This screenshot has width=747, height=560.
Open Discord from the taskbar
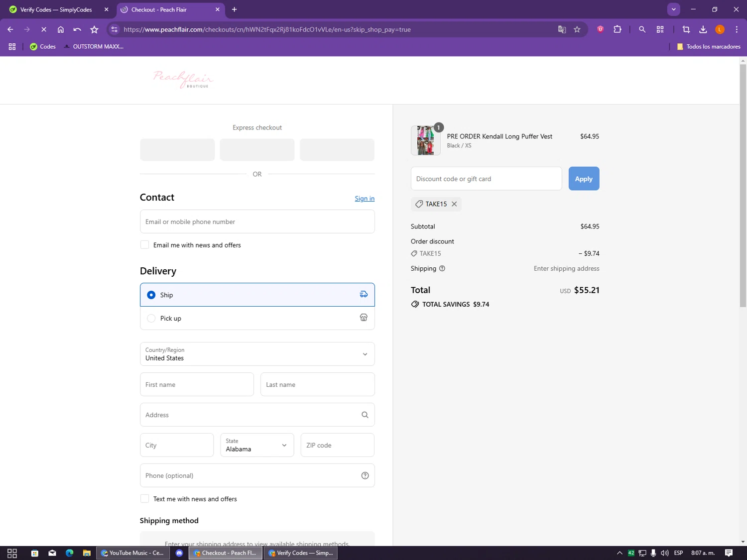tap(179, 553)
